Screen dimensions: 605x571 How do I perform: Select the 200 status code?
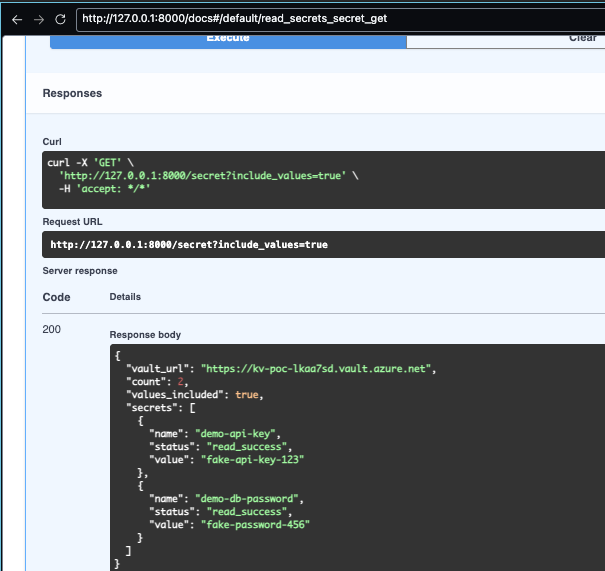51,329
